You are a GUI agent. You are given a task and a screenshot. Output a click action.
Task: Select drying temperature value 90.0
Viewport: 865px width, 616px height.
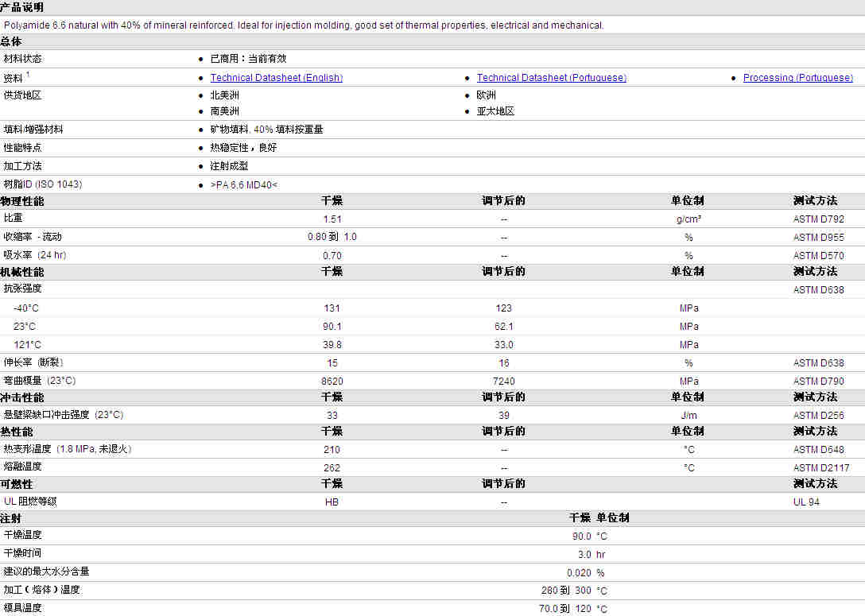coord(581,536)
